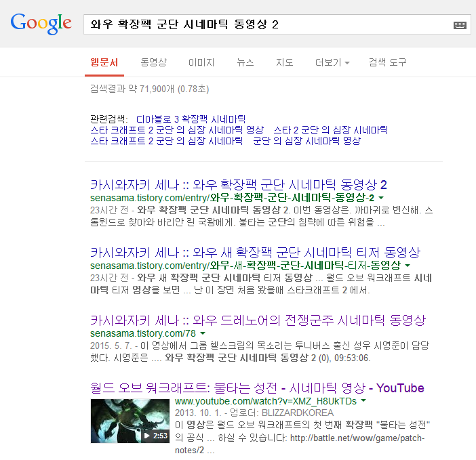Screen dimensions: 476x460
Task: Expand the 더보기 dropdown menu
Action: coord(332,62)
